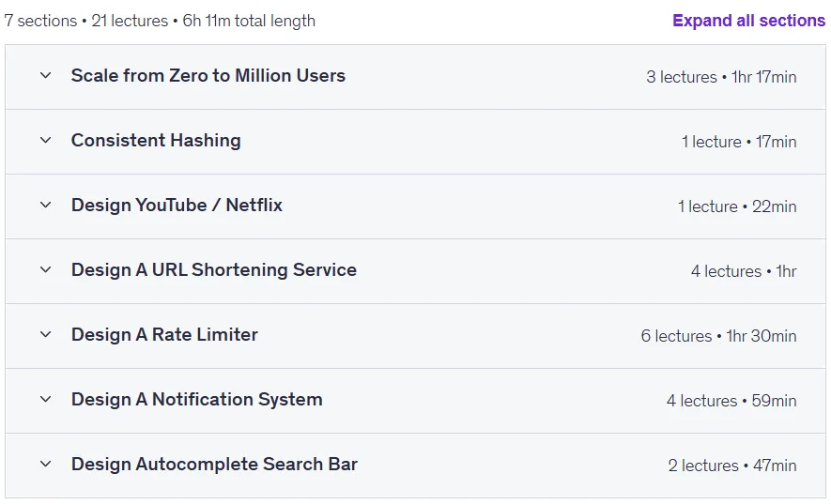Click the 2 lectures 47min label
The height and width of the screenshot is (504, 831).
731,466
